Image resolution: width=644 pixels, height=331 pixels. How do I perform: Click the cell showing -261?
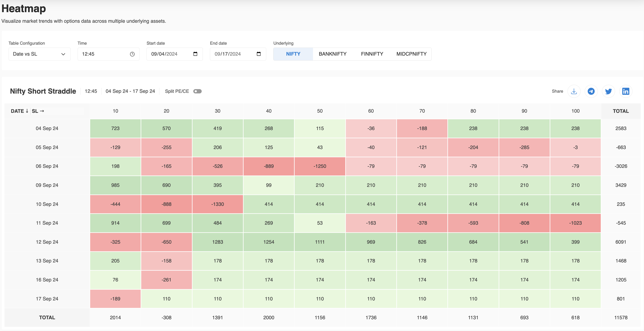(x=166, y=280)
